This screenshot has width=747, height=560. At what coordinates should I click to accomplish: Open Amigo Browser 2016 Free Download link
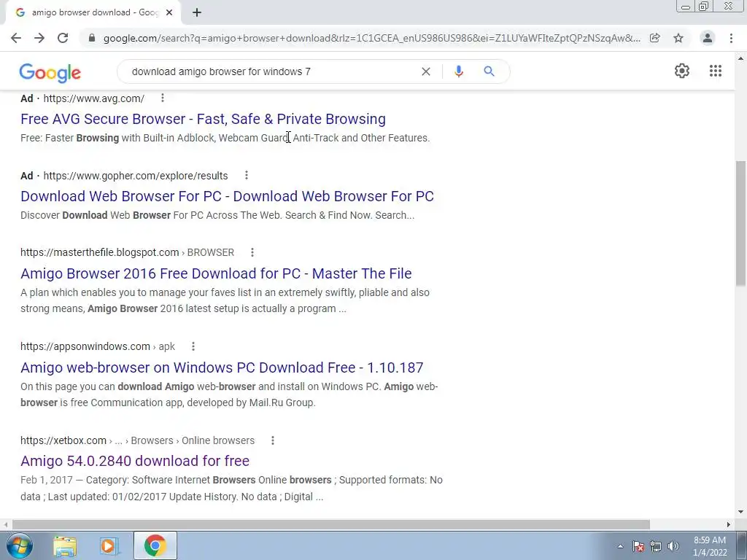(216, 273)
